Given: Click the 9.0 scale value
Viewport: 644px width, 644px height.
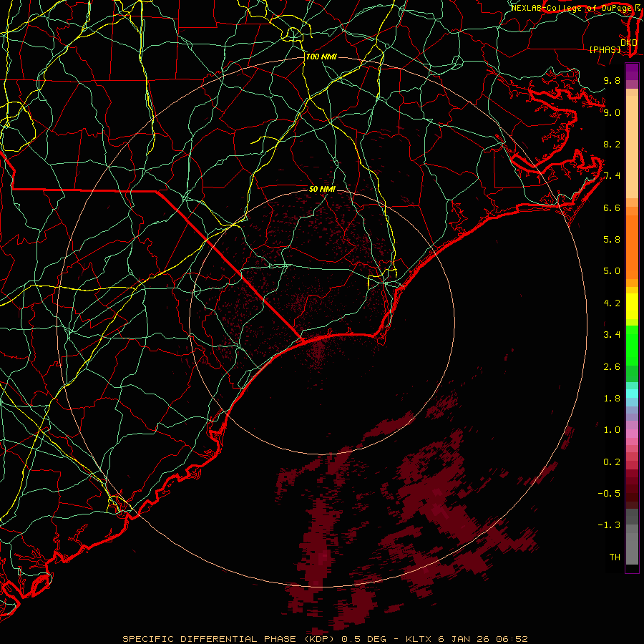Looking at the screenshot, I should [612, 112].
